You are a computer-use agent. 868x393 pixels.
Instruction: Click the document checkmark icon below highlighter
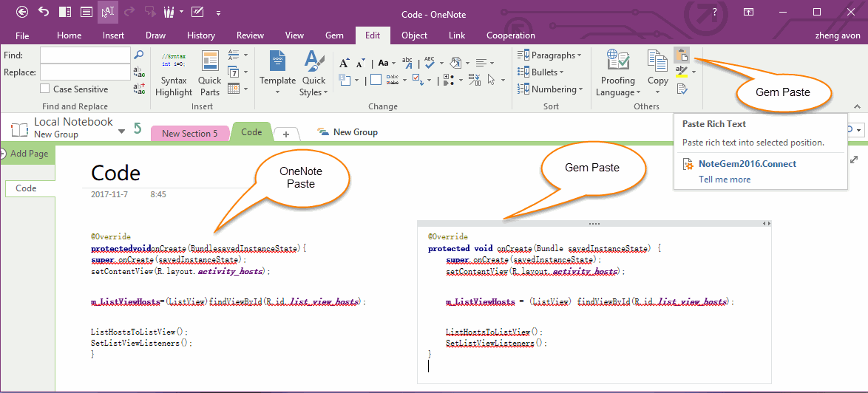tap(682, 88)
